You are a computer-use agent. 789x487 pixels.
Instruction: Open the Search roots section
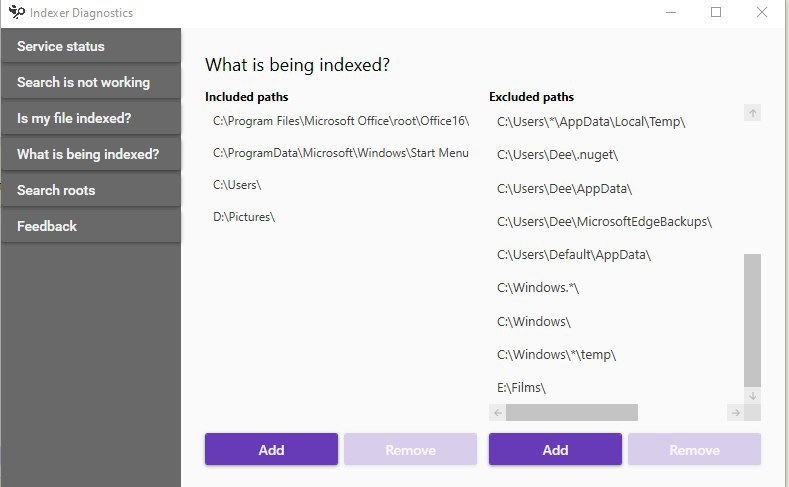(91, 190)
